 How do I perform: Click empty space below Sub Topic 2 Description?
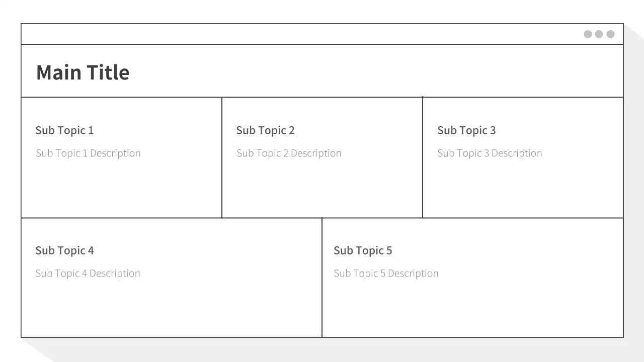322,189
